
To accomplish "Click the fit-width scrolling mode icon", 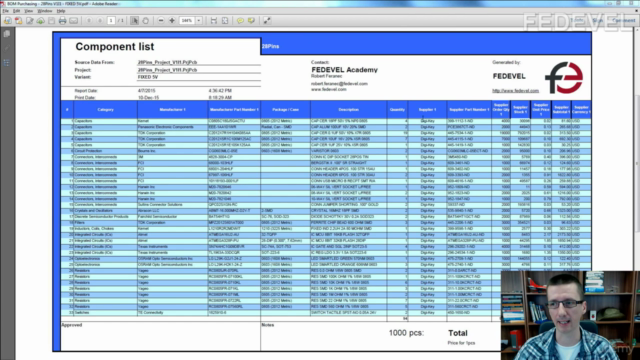I will [x=214, y=20].
